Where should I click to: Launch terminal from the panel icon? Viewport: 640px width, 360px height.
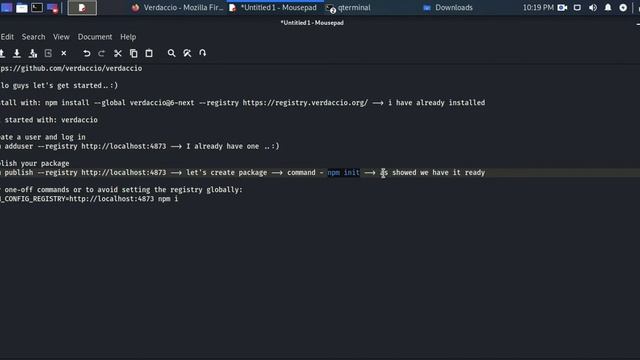37,7
